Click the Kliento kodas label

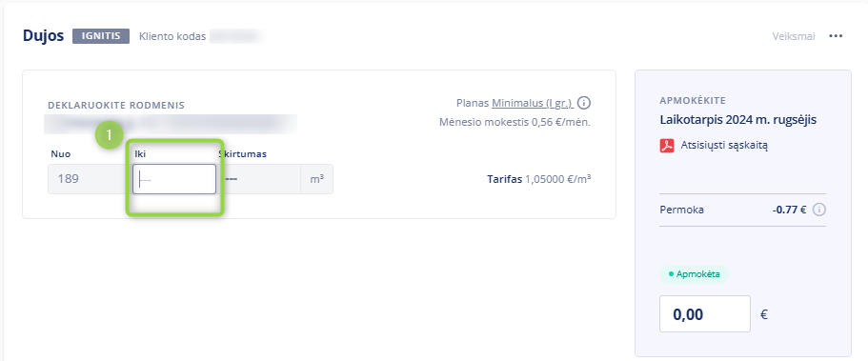click(172, 36)
